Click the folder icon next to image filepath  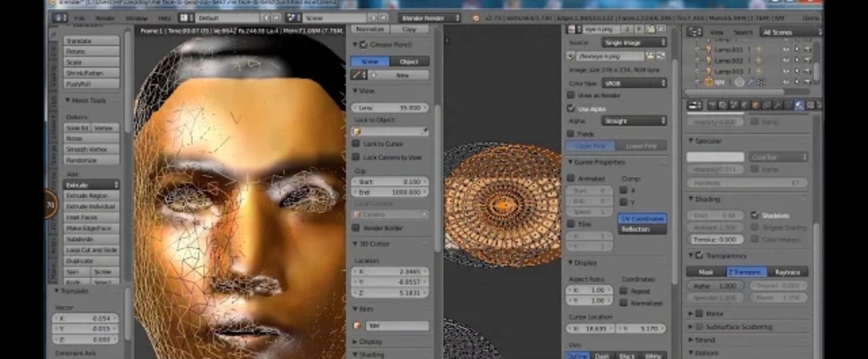(650, 56)
